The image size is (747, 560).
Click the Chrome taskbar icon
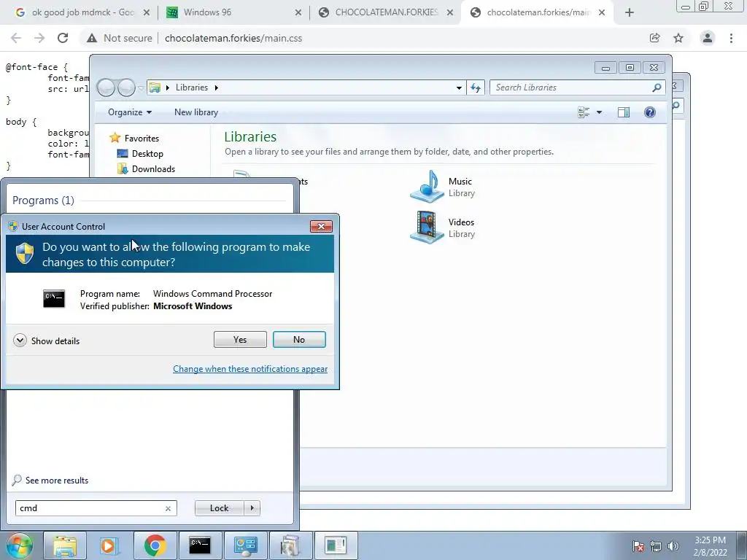click(x=155, y=545)
